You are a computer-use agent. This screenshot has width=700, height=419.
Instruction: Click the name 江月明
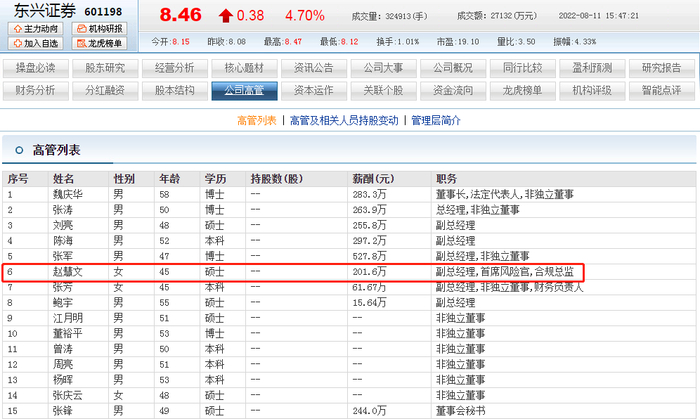click(x=68, y=318)
